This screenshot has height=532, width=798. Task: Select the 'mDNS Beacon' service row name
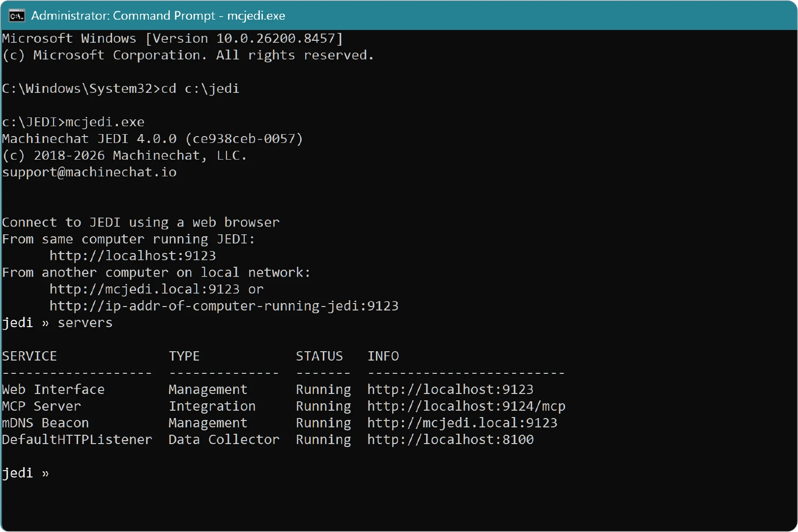[x=46, y=423]
